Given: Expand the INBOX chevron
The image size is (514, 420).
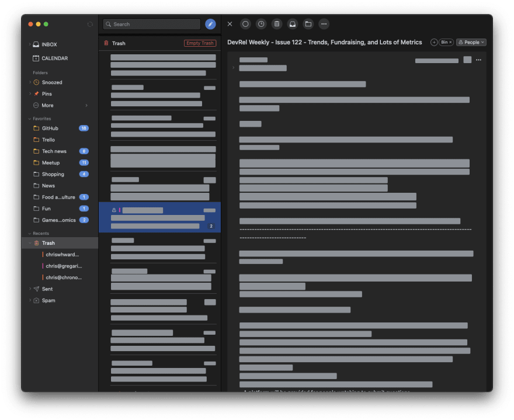Looking at the screenshot, I should point(30,44).
